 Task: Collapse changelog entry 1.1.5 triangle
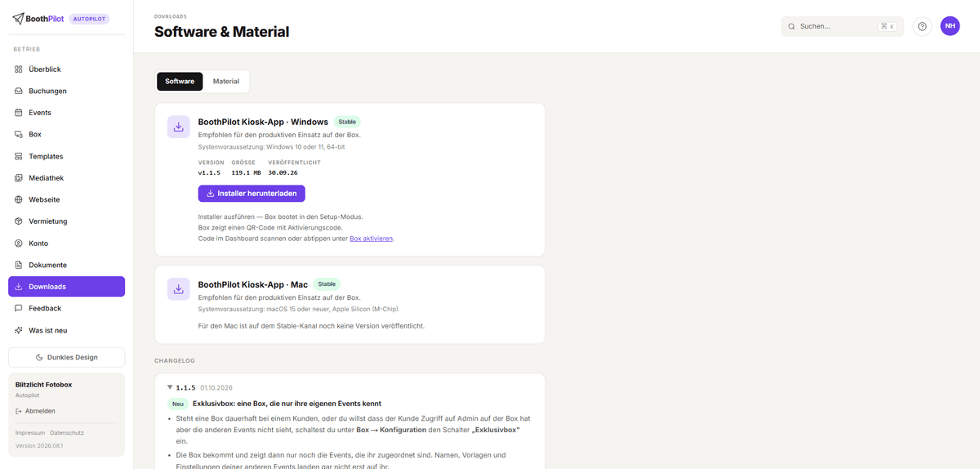coord(170,387)
